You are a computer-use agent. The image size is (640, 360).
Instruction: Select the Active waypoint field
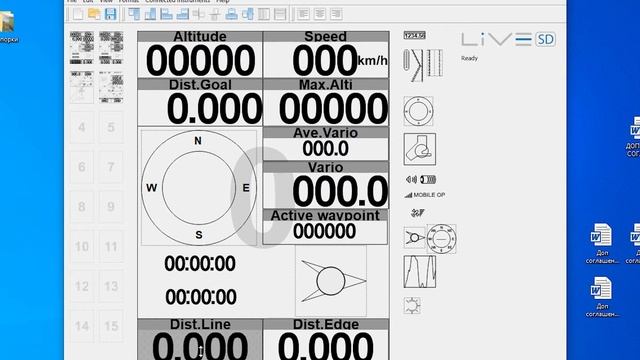(x=325, y=227)
